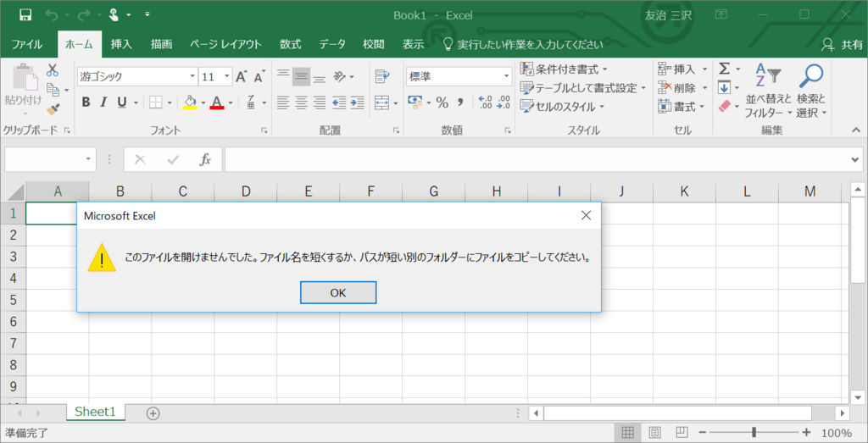Click the Paste clipboard icon
The height and width of the screenshot is (443, 868).
(x=24, y=77)
